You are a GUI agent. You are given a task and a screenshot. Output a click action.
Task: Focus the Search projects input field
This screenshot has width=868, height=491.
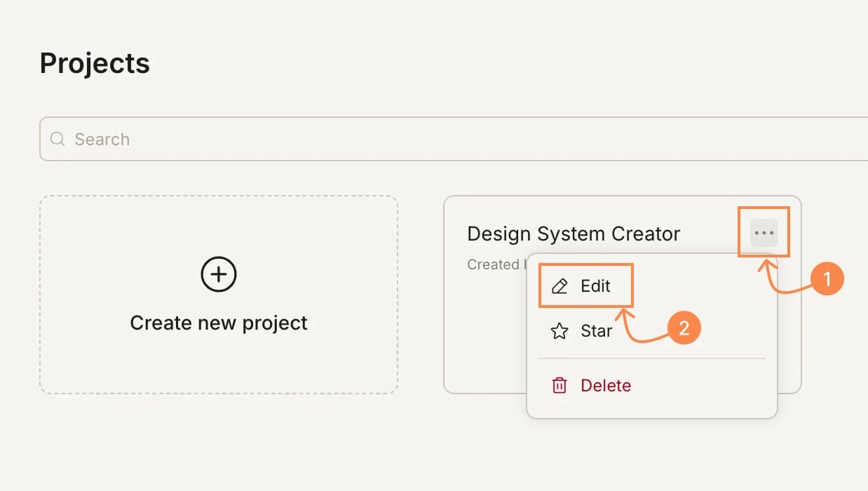(x=454, y=139)
